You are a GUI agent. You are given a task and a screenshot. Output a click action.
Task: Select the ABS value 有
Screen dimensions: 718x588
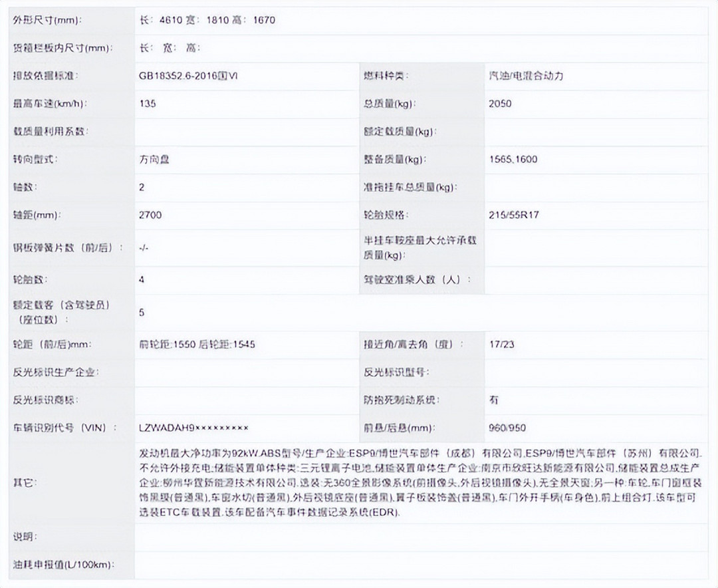[493, 400]
